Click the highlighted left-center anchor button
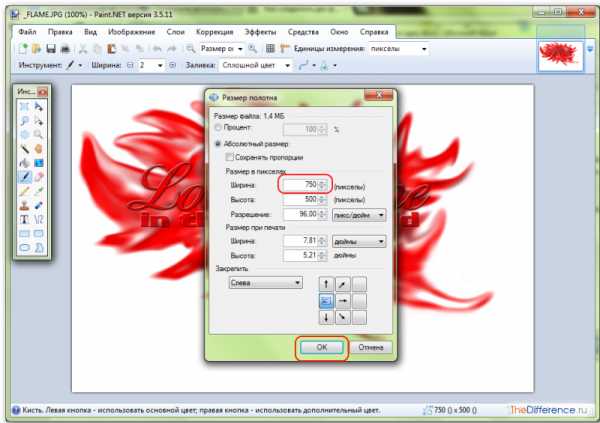 pyautogui.click(x=326, y=301)
